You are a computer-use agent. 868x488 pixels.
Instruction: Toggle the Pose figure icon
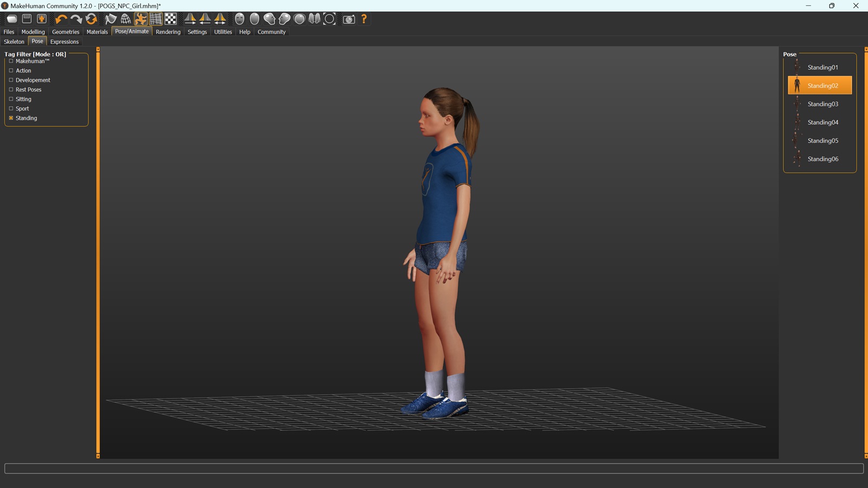(141, 19)
